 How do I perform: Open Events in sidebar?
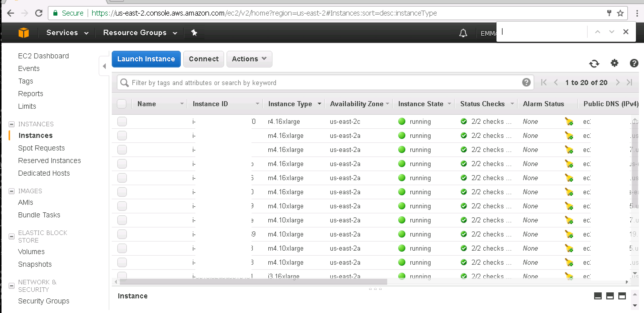[29, 68]
